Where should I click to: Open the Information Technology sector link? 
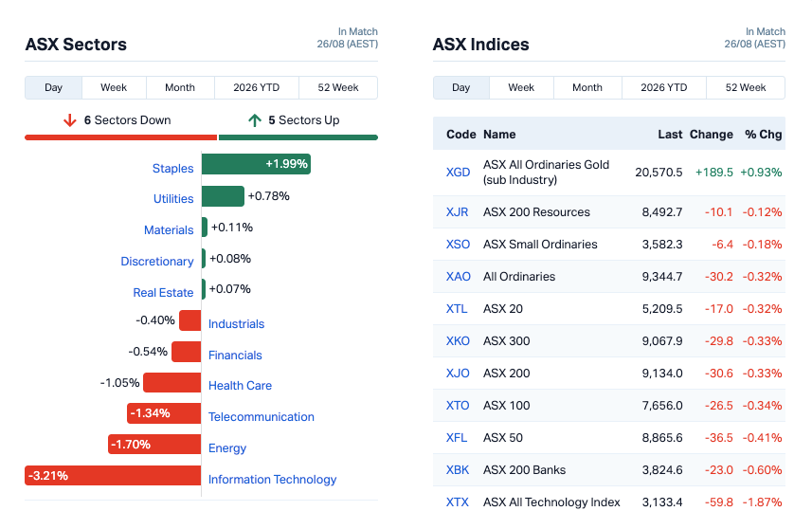272,480
